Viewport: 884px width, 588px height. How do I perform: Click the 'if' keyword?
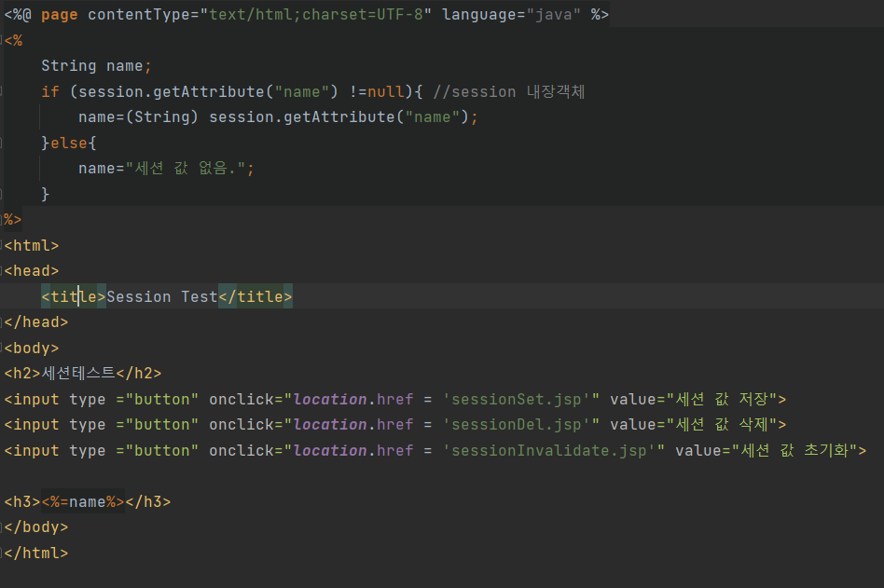point(50,91)
